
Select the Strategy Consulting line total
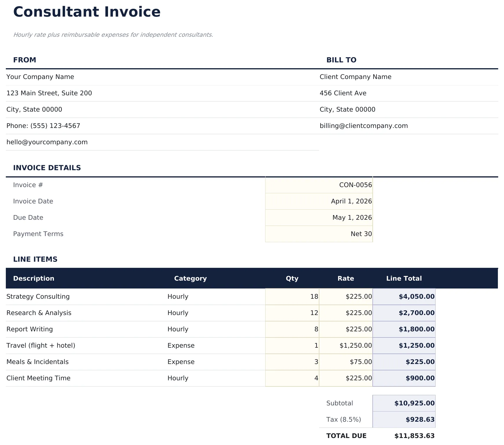(x=404, y=296)
